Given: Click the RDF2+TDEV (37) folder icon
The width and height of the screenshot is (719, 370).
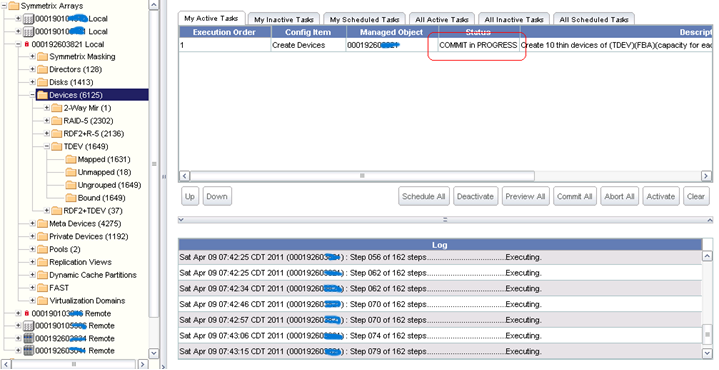Looking at the screenshot, I should pos(57,211).
